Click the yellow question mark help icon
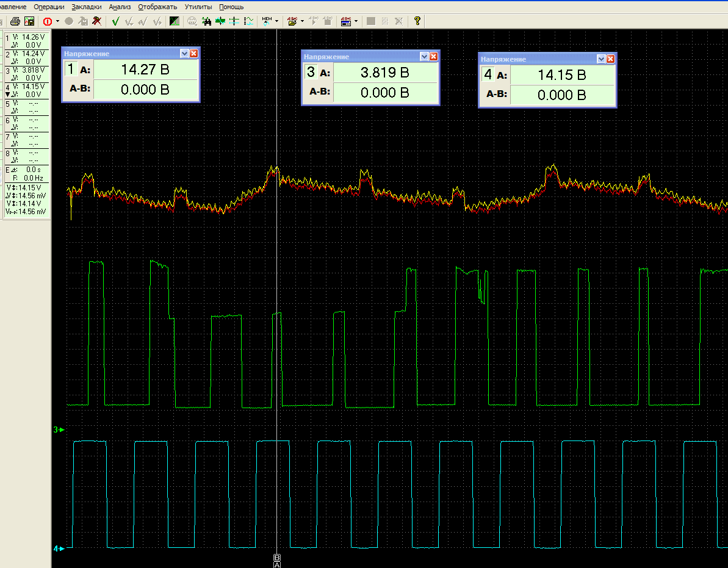 coord(417,21)
